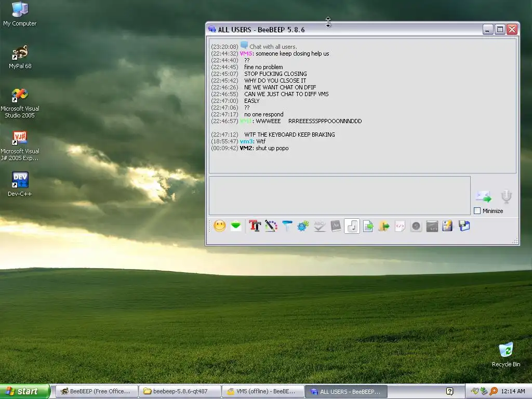Viewport: 532px width, 399px height.
Task: Enable the Minimize checkbox
Action: click(477, 211)
